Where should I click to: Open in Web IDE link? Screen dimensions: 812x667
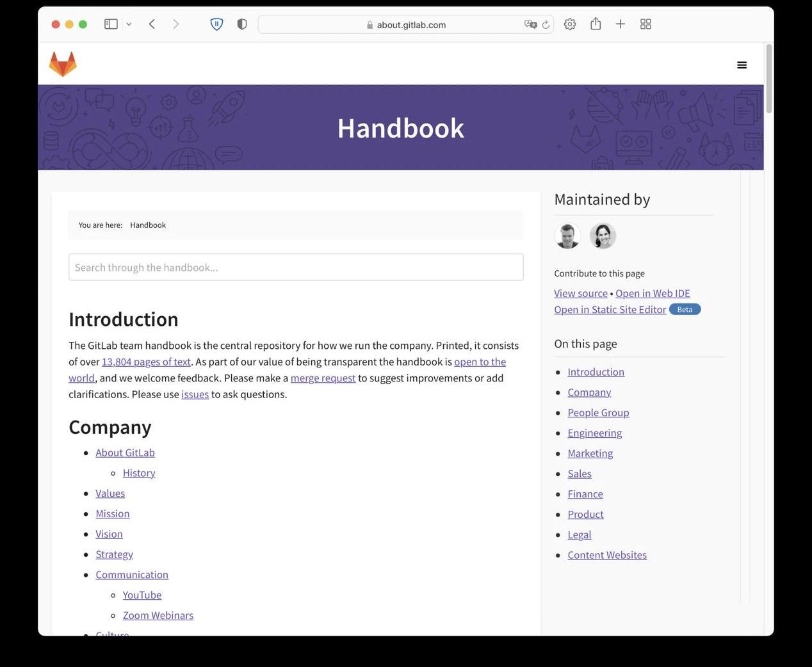click(x=653, y=293)
